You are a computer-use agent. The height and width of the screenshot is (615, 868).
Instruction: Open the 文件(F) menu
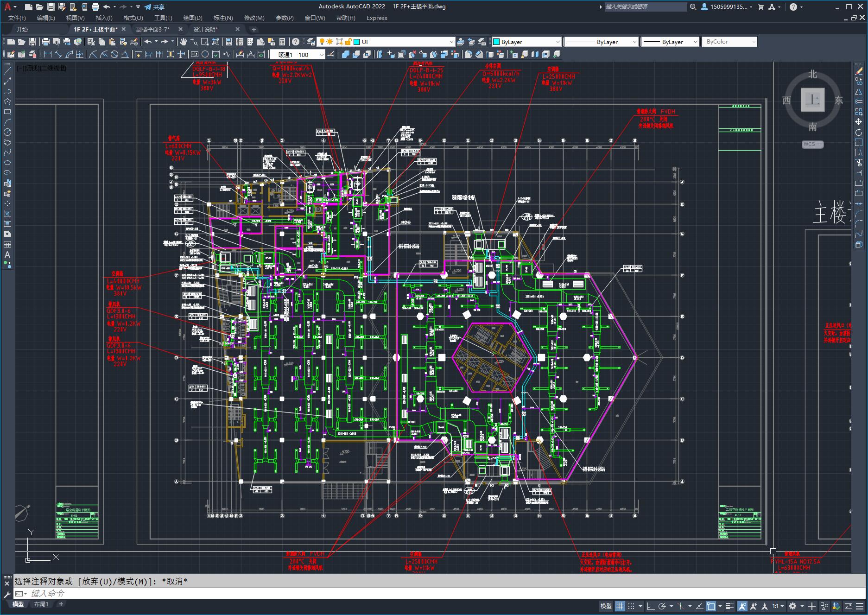(x=17, y=18)
